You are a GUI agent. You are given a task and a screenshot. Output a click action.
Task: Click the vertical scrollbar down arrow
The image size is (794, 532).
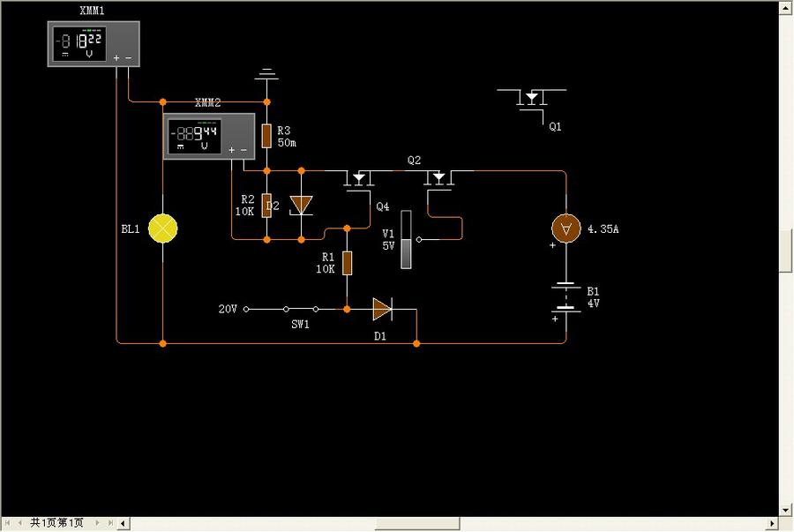coord(786,510)
